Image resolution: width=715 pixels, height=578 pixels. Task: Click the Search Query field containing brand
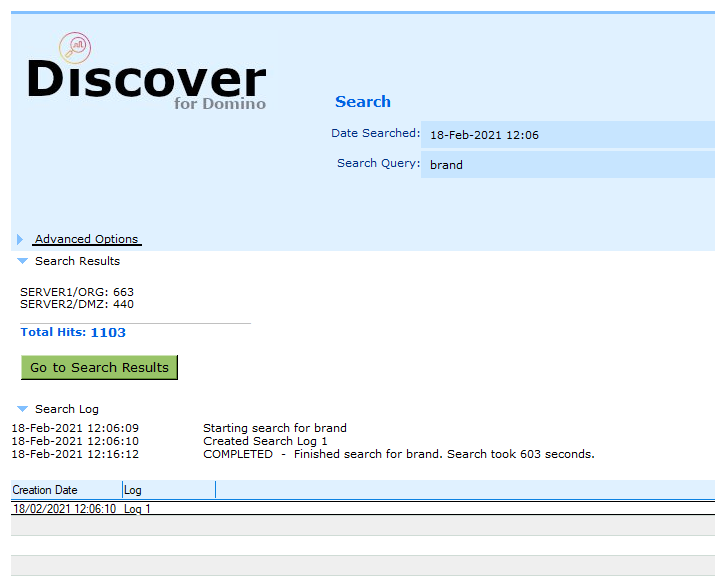tap(568, 165)
